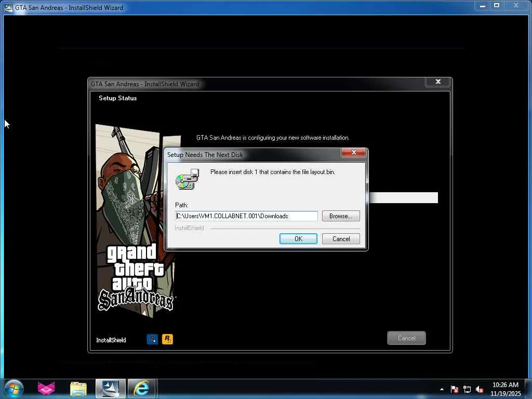Click the blue Rockstar North logo
Image resolution: width=532 pixels, height=399 pixels.
[152, 339]
